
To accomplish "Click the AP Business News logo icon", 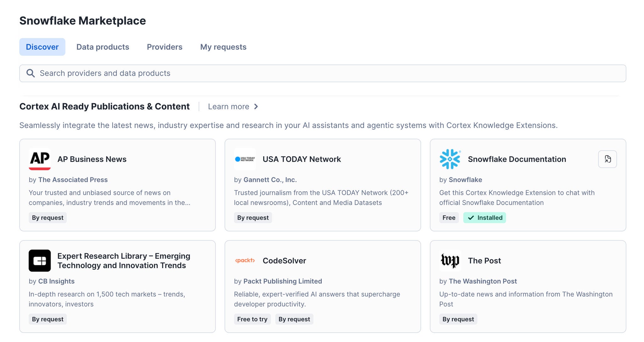I will tap(40, 159).
